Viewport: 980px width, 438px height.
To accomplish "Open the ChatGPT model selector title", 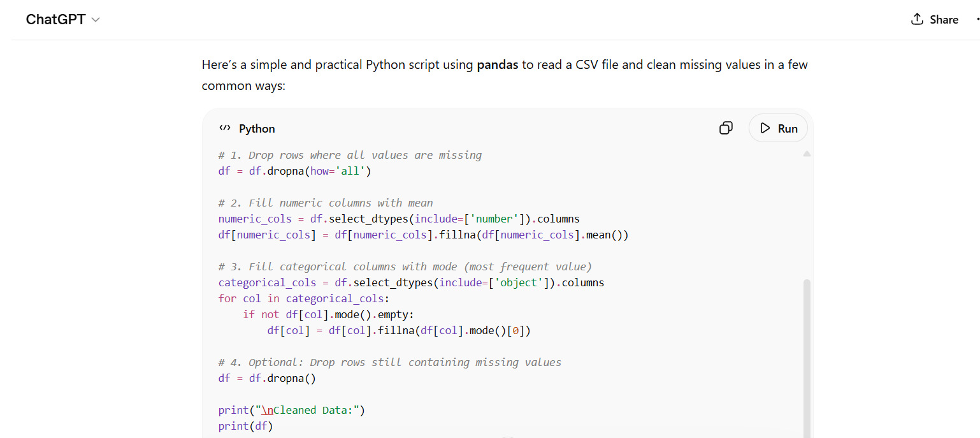I will [55, 20].
